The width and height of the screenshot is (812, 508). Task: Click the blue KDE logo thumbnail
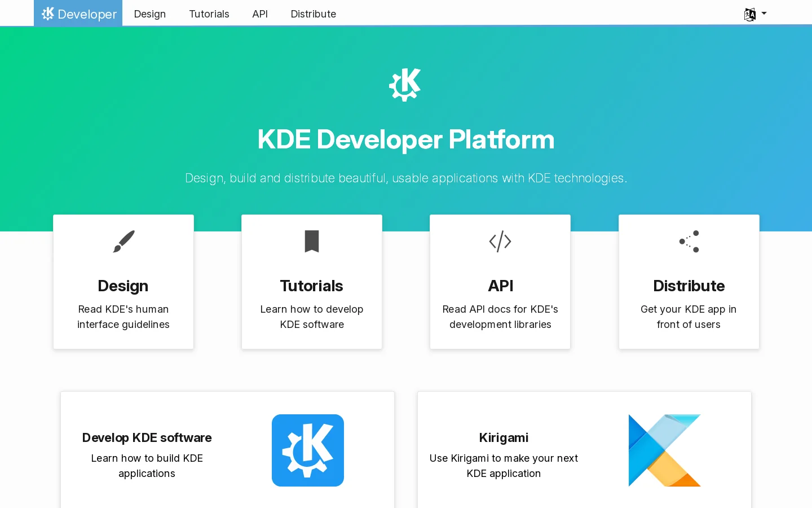pyautogui.click(x=308, y=450)
